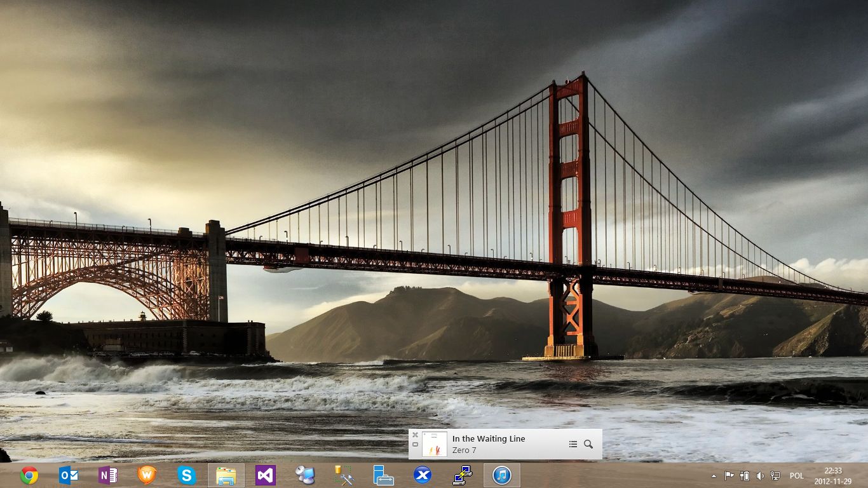
Task: Open the blue X circle taskbar app
Action: point(423,475)
